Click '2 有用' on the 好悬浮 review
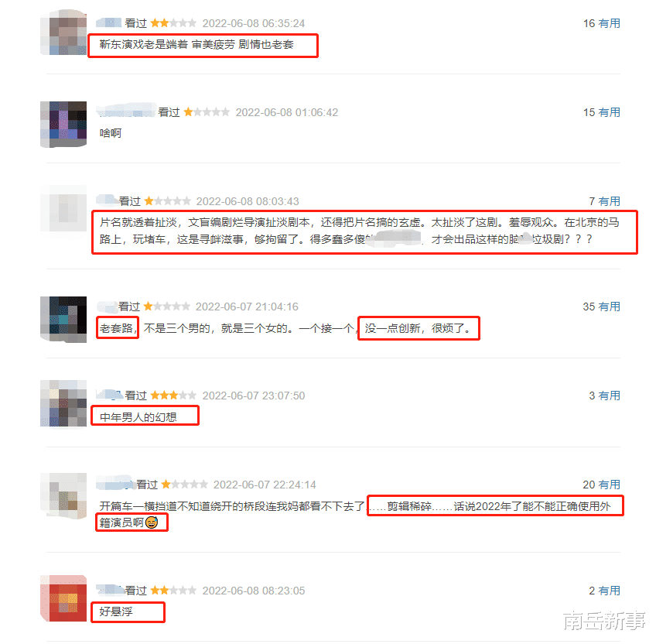 point(604,591)
